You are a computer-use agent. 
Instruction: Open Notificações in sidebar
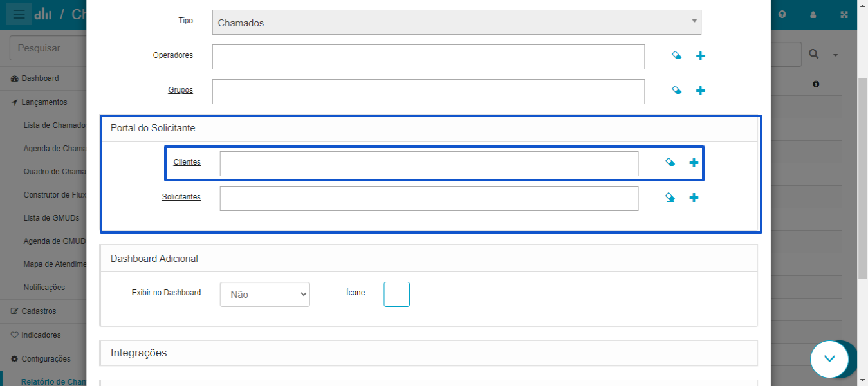[x=44, y=288]
